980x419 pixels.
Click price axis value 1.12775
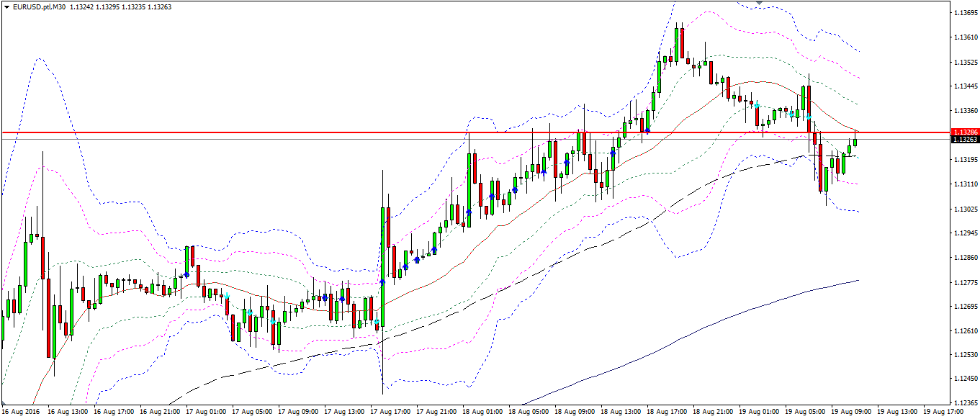pos(966,282)
